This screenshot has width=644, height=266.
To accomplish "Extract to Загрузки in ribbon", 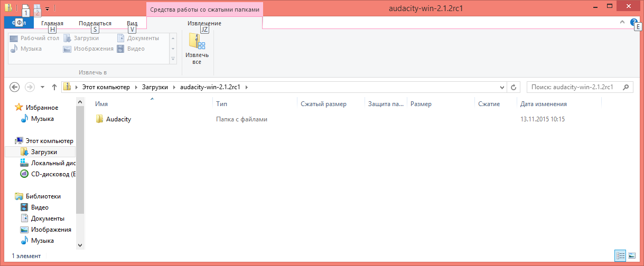I will click(81, 38).
